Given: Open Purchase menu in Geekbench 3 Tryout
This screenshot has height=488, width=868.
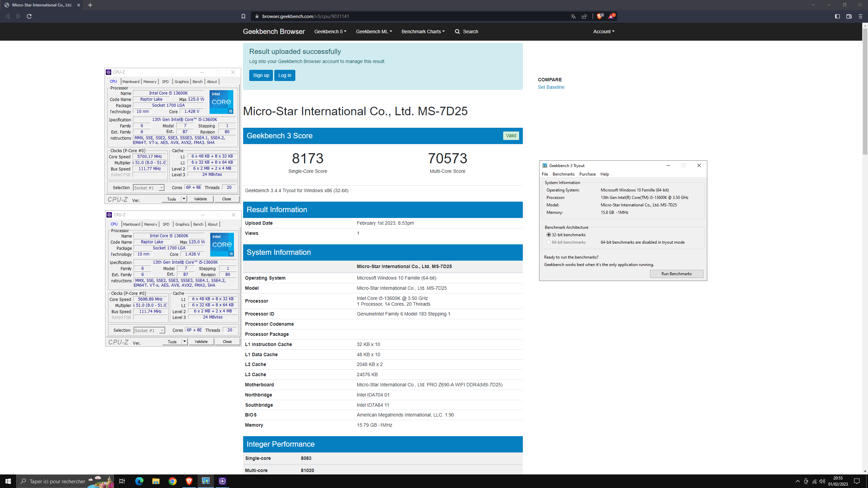Looking at the screenshot, I should [x=588, y=174].
